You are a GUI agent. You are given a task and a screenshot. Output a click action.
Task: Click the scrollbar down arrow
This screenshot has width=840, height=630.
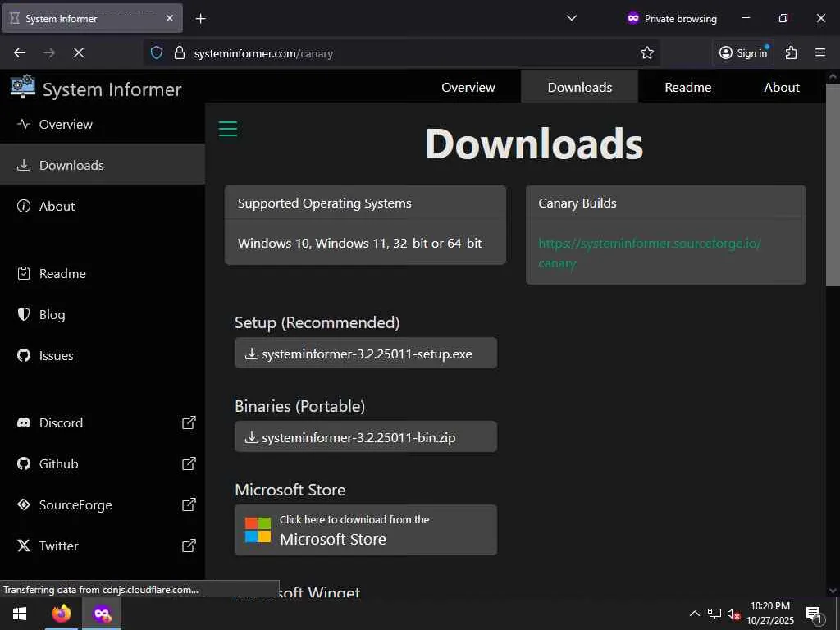tap(833, 591)
